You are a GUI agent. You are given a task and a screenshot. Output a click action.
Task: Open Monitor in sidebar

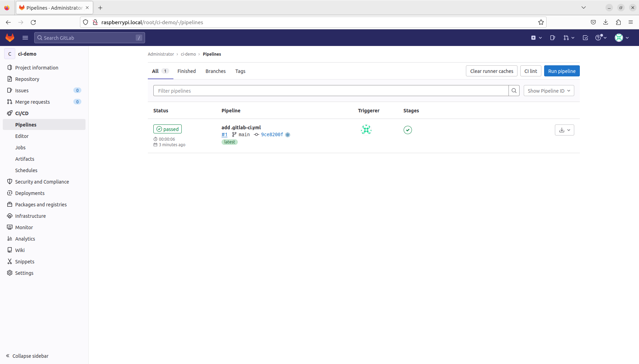pyautogui.click(x=44, y=227)
